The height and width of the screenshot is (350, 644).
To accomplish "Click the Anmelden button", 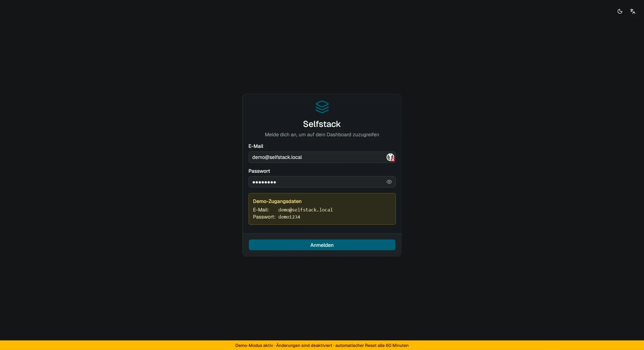I will point(322,245).
